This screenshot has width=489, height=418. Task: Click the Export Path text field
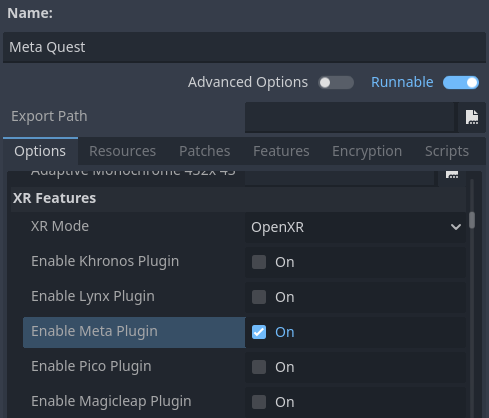click(350, 117)
